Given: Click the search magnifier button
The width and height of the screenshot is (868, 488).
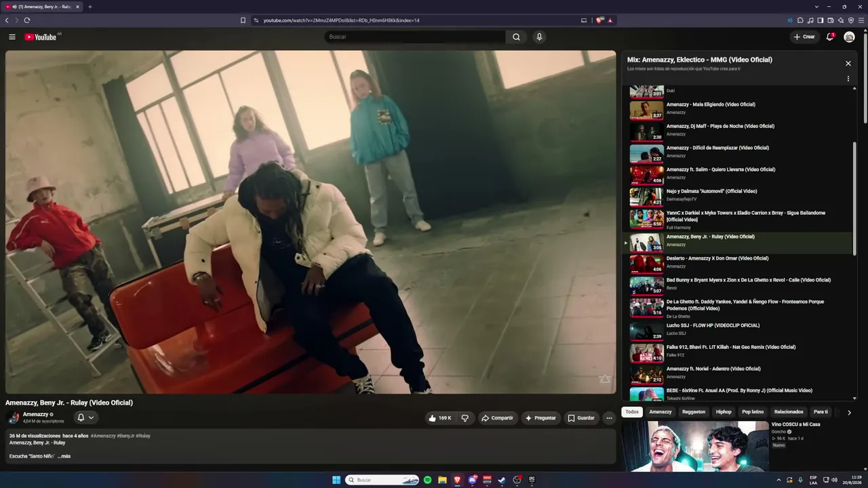Looking at the screenshot, I should click(x=516, y=37).
